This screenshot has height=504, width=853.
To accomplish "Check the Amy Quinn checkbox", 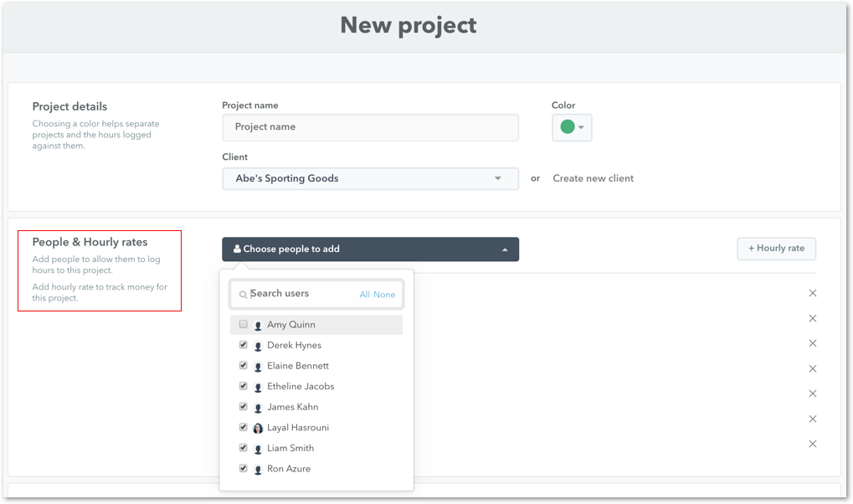I will [244, 324].
